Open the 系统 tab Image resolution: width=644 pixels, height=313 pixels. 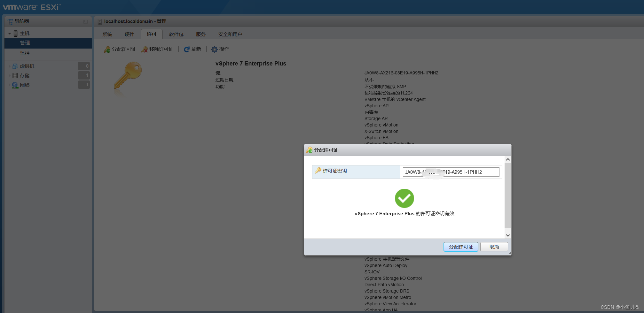pos(107,34)
